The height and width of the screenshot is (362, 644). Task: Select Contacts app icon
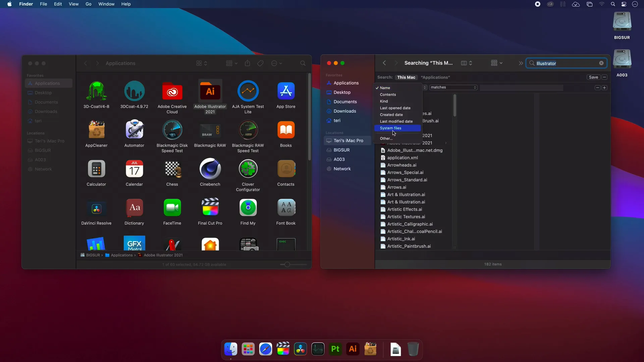click(286, 169)
